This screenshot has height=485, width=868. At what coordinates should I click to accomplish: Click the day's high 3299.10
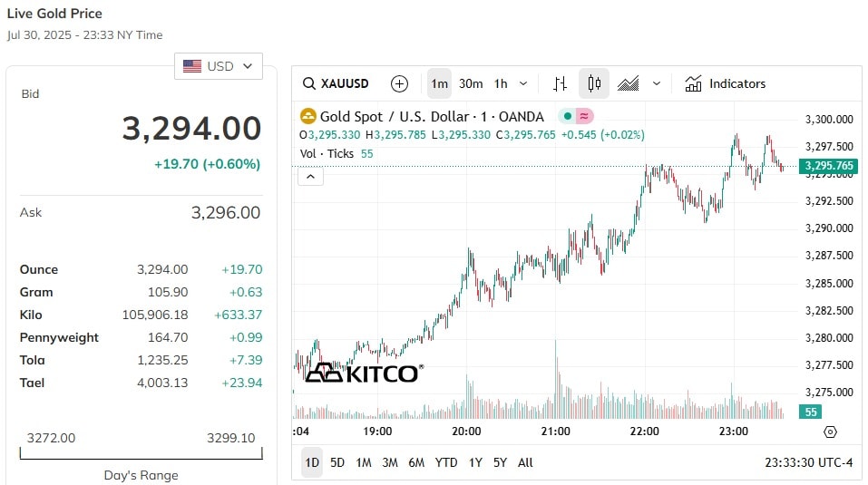pos(231,438)
